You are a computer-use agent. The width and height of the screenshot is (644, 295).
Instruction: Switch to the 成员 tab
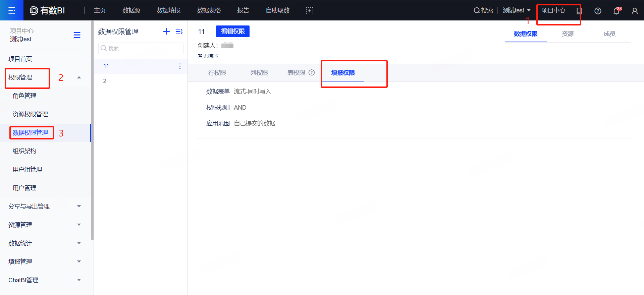pyautogui.click(x=609, y=34)
